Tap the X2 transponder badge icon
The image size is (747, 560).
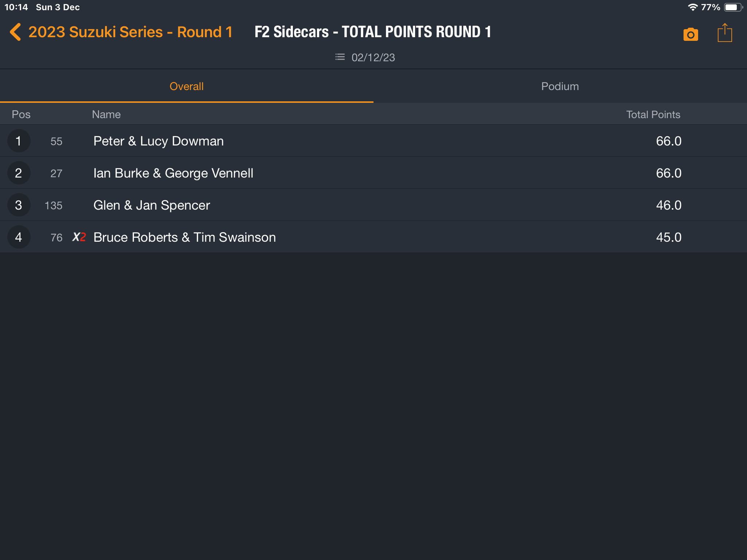click(x=79, y=237)
